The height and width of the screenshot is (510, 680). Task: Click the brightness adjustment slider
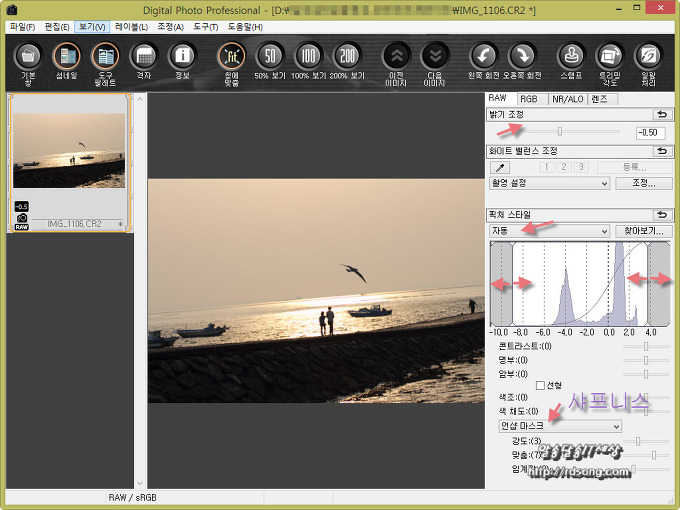pyautogui.click(x=559, y=131)
